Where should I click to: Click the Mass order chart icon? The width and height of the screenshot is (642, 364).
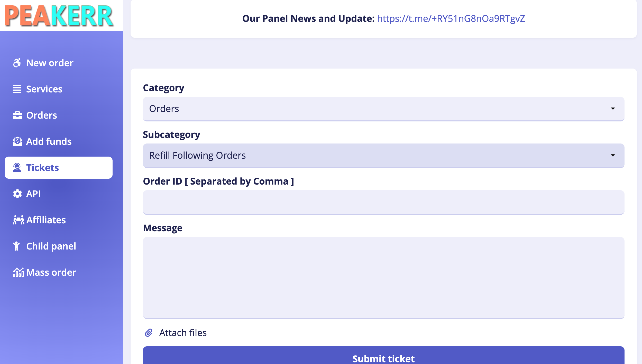click(x=18, y=272)
